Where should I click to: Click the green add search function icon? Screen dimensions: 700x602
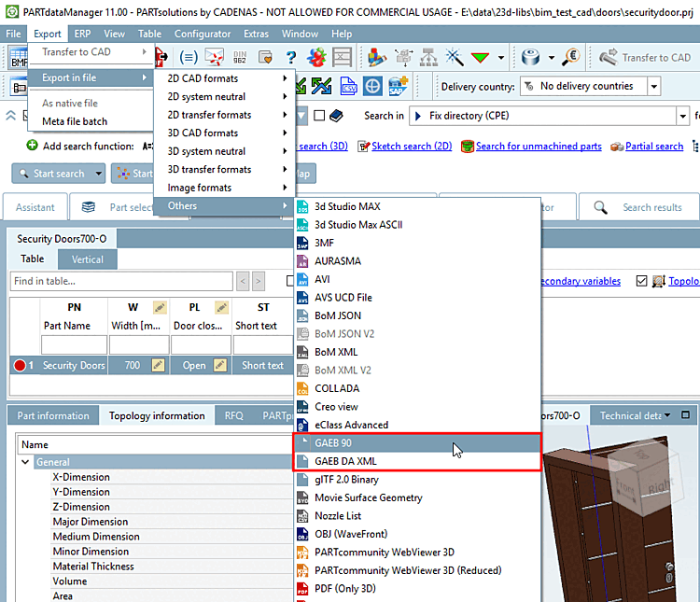tap(32, 147)
